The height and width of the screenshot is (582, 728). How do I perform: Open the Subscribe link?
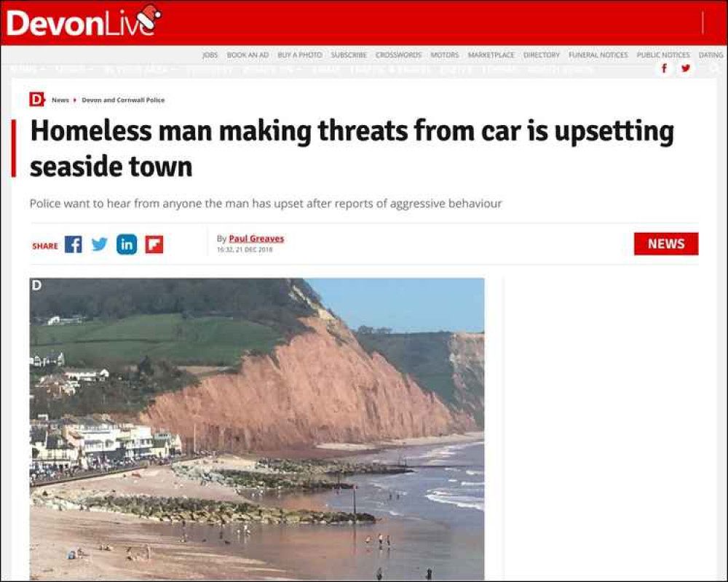(349, 55)
